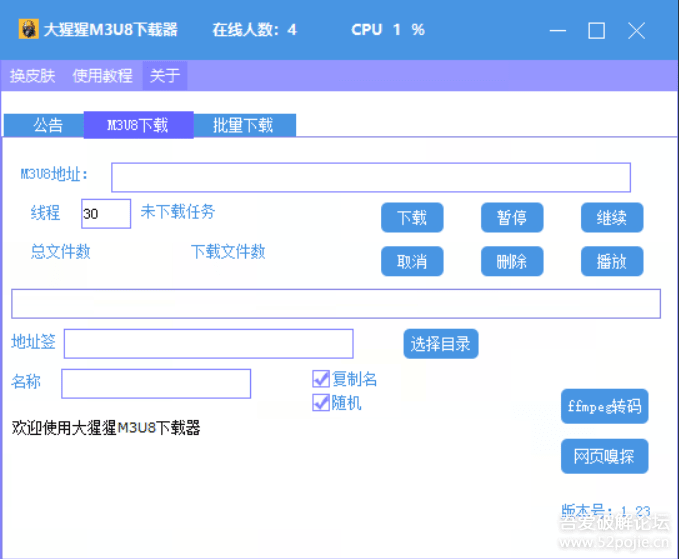Open the 关于 menu
Viewport: 679px width, 559px height.
[x=165, y=75]
